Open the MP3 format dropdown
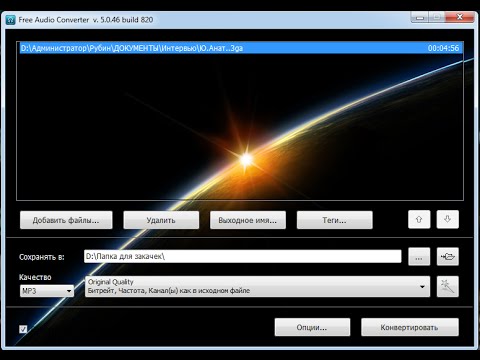 point(47,291)
